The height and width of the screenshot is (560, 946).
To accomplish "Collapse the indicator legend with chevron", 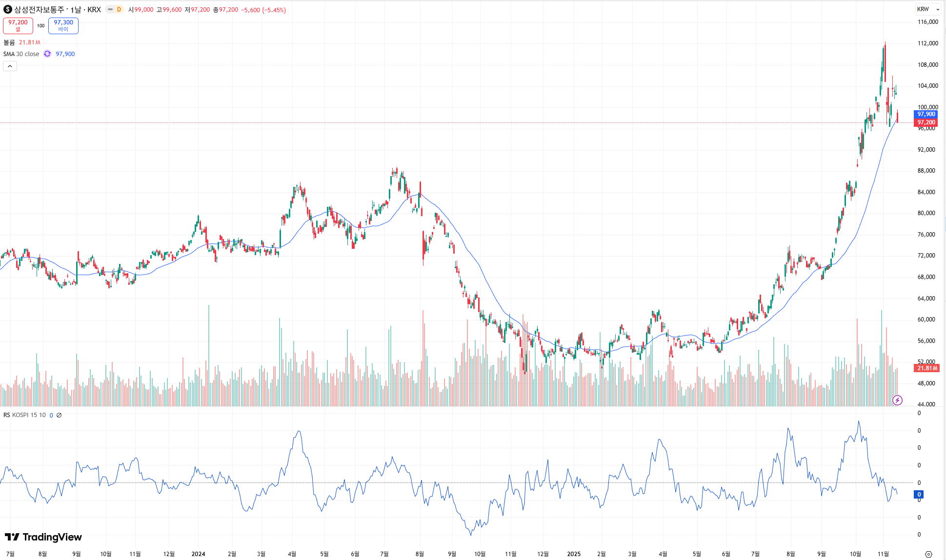I will coord(10,66).
